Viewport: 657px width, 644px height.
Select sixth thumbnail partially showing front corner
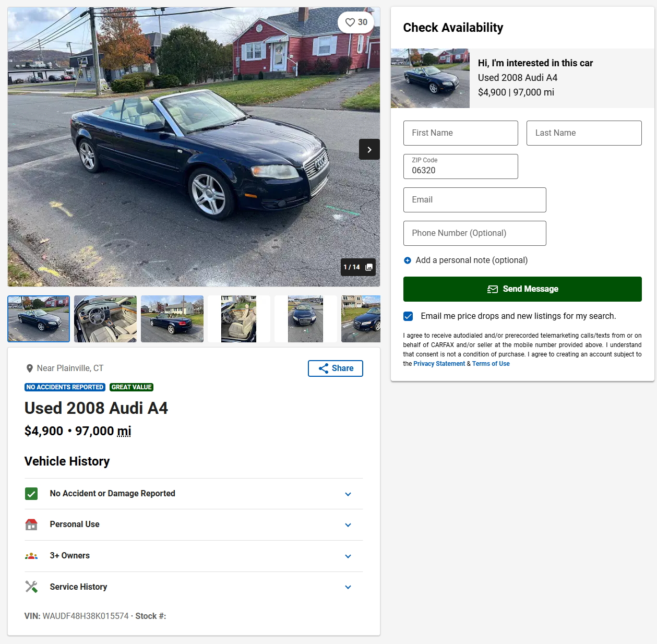click(361, 319)
